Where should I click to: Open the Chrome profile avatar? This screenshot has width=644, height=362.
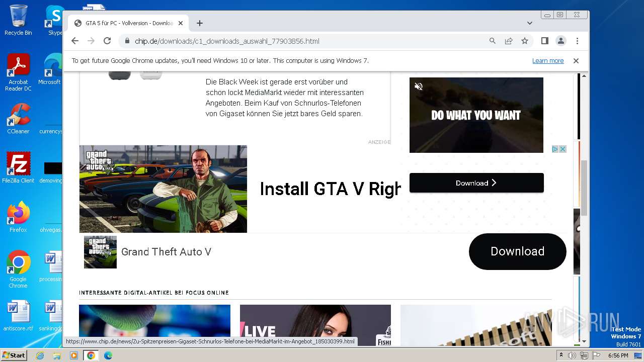tap(560, 41)
